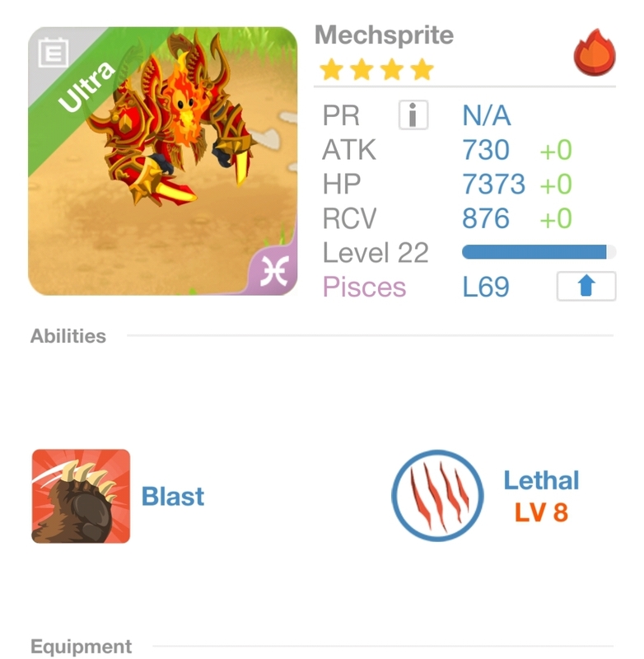Open the Blast ability text link
644x659 pixels.
[173, 497]
